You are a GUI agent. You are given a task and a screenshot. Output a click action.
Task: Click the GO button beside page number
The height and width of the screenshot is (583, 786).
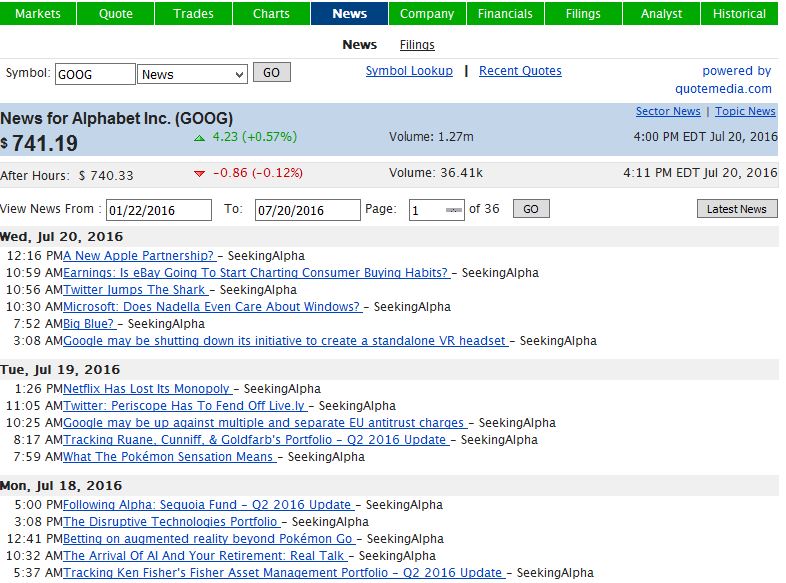(x=531, y=209)
